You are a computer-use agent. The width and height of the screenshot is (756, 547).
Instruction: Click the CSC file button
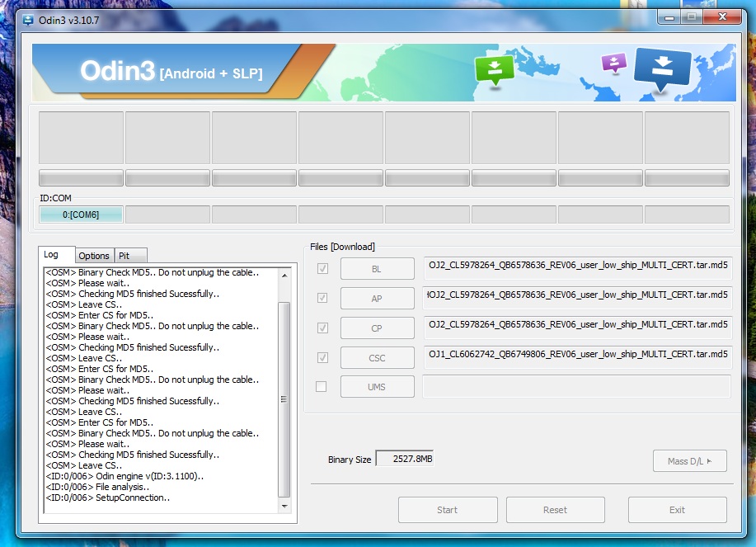pos(377,358)
